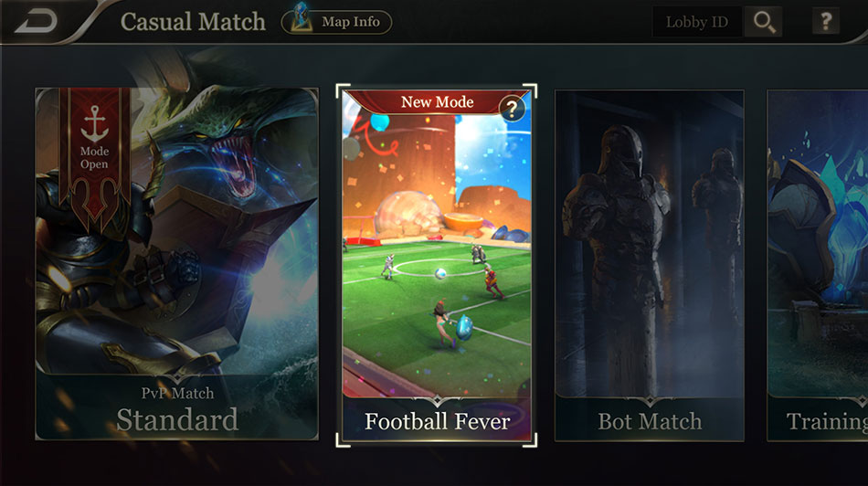
Task: Go back using the return arrow icon
Action: [37, 22]
